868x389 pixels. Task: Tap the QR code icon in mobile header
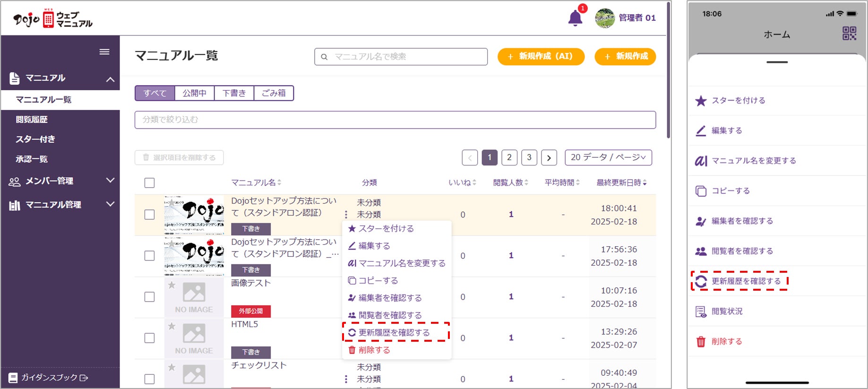click(849, 33)
